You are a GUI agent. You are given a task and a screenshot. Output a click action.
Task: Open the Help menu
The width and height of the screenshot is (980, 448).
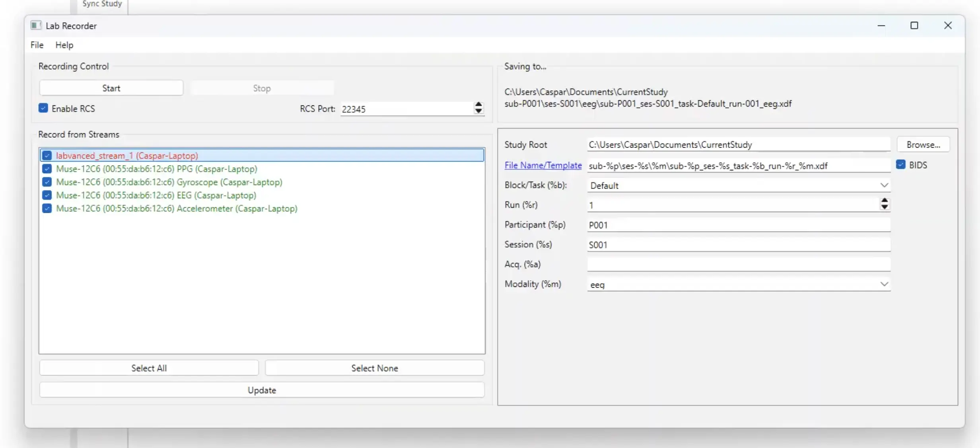coord(64,45)
